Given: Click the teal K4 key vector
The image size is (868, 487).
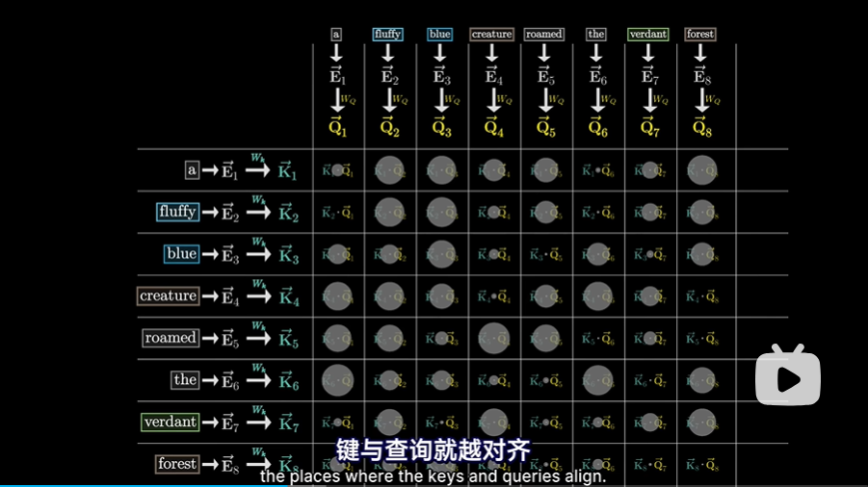Looking at the screenshot, I should pyautogui.click(x=288, y=297).
